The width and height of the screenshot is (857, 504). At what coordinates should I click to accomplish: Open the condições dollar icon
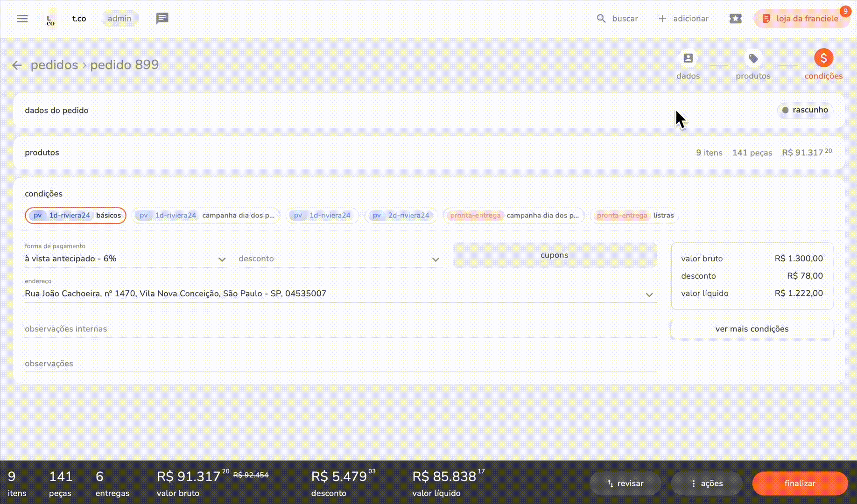tap(823, 58)
